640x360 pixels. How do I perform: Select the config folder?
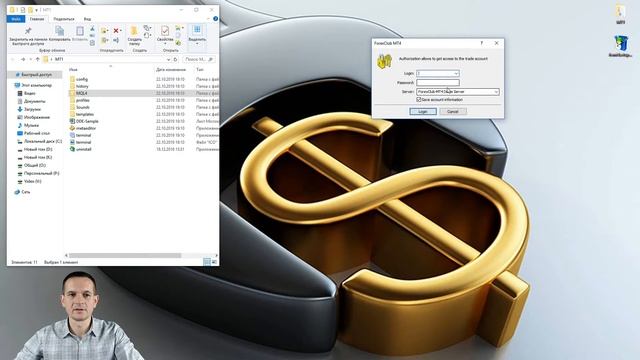point(79,79)
